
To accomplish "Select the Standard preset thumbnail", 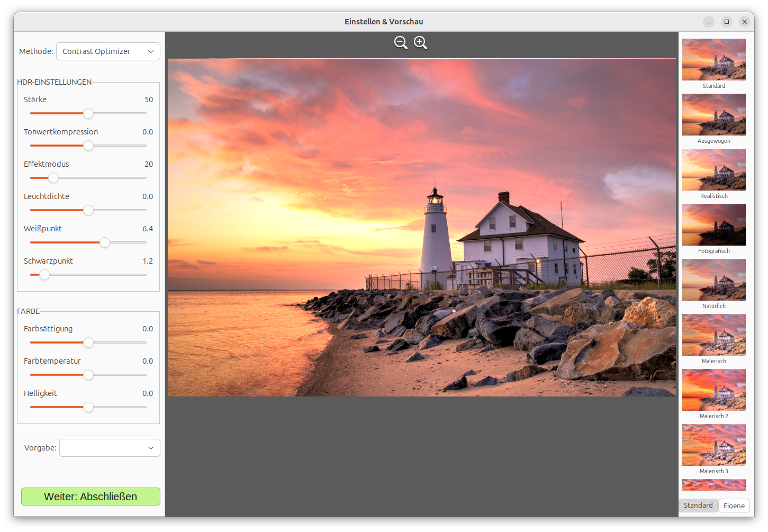I will coord(713,59).
